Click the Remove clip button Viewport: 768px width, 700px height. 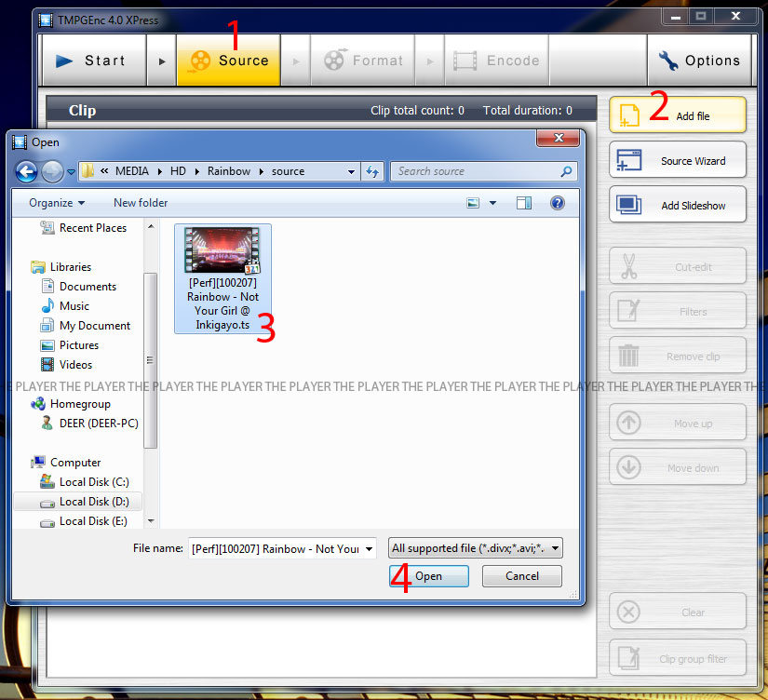point(678,356)
